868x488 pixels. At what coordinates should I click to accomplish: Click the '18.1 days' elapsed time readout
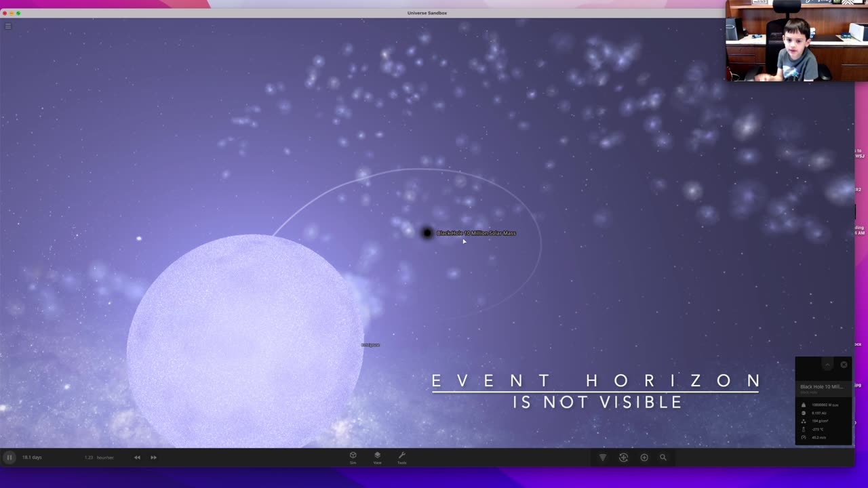click(32, 457)
